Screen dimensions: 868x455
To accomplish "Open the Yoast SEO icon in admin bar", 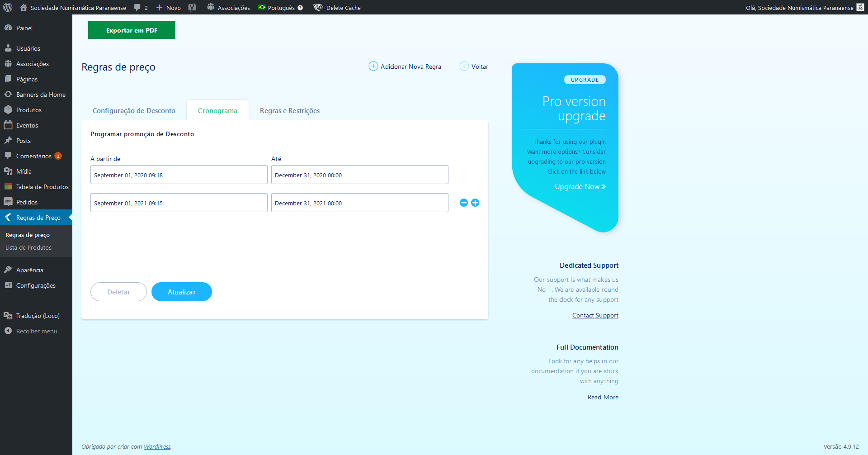I will (192, 7).
